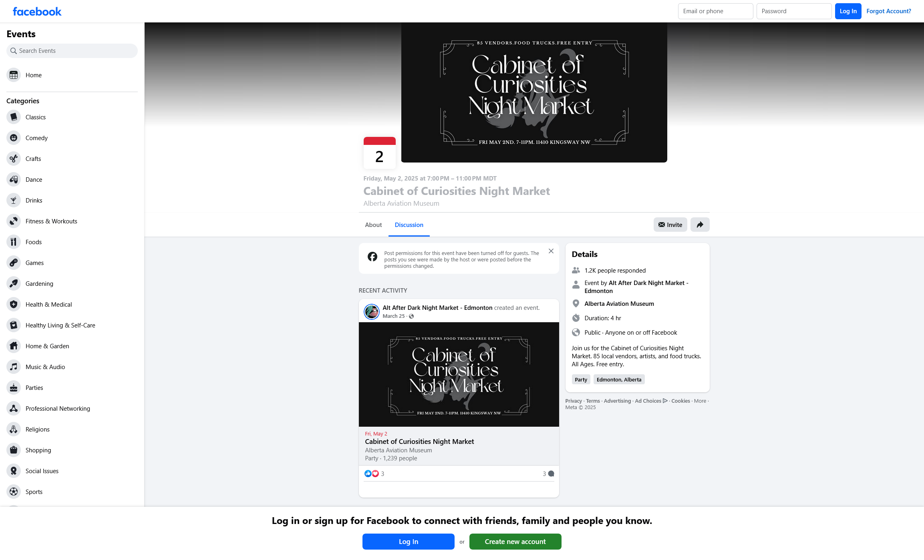Viewport: 924px width, 560px height.
Task: Click the Search Events box
Action: (x=72, y=51)
